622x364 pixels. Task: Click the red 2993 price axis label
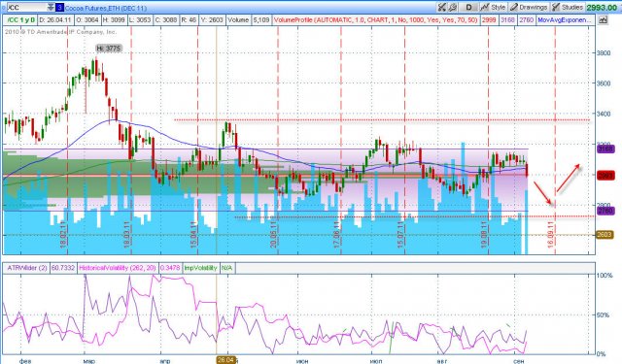point(605,176)
